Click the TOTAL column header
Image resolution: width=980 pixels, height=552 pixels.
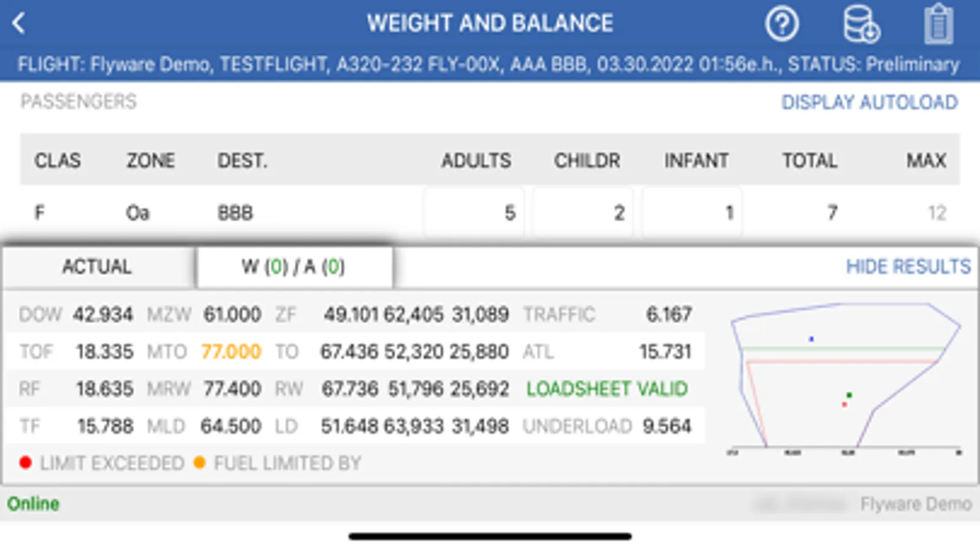pos(810,161)
